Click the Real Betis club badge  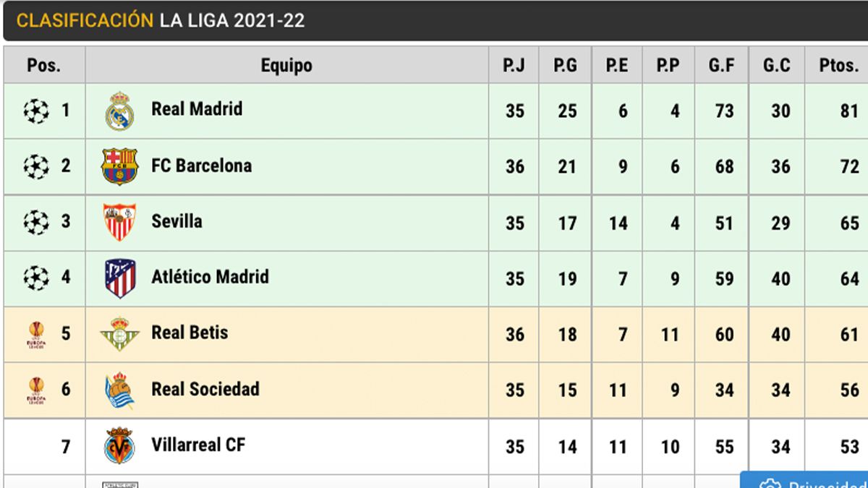click(x=119, y=333)
